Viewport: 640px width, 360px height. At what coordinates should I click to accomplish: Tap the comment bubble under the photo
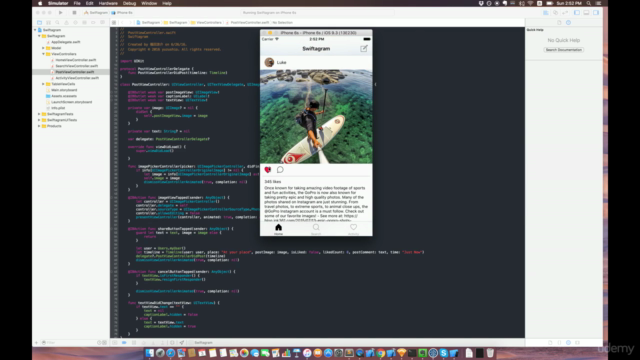click(x=280, y=169)
